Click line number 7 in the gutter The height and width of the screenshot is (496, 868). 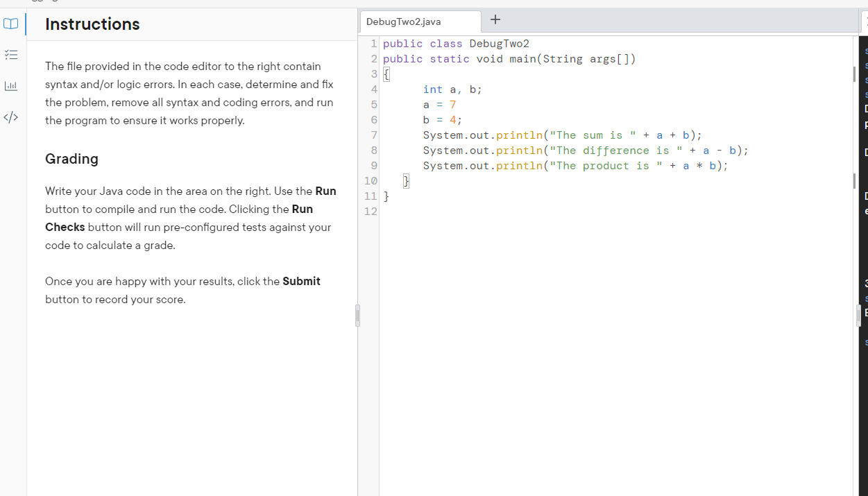(374, 135)
